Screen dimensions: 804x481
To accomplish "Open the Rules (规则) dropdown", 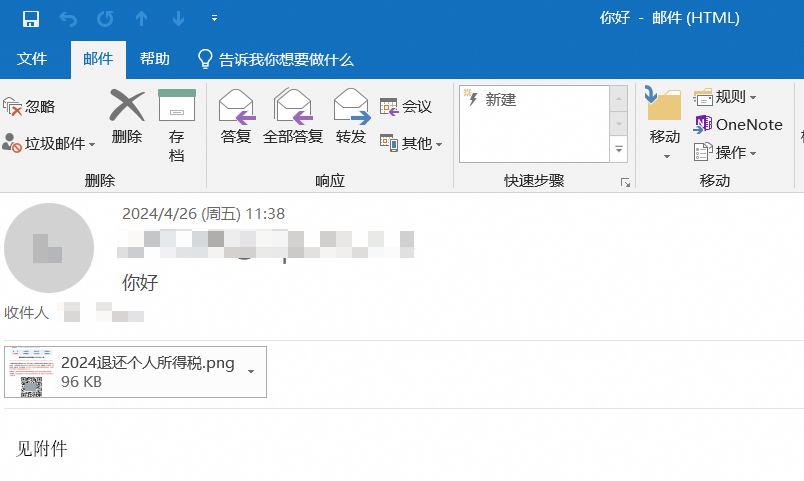I will coord(726,97).
